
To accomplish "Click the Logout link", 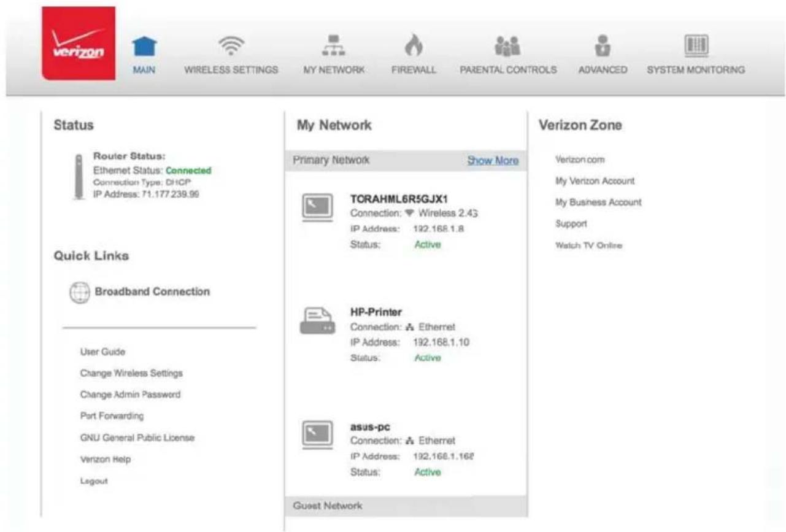I will [x=94, y=481].
